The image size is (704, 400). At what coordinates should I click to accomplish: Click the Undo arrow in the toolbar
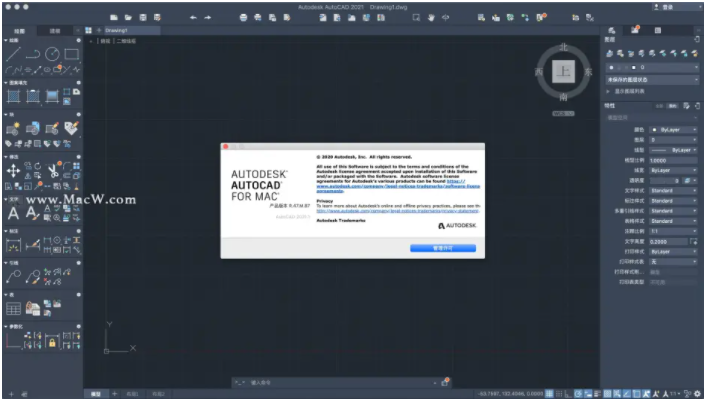point(193,18)
